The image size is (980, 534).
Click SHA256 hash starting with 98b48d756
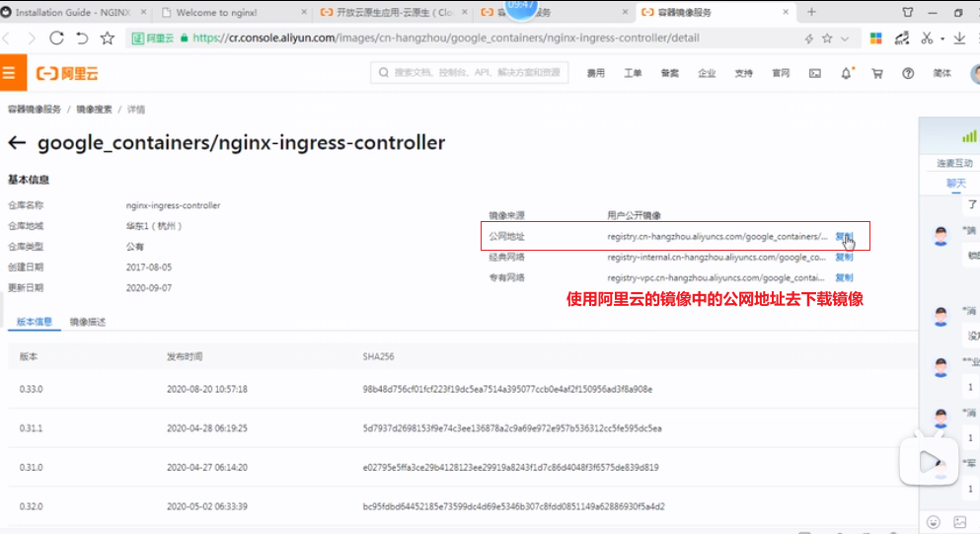click(x=507, y=389)
